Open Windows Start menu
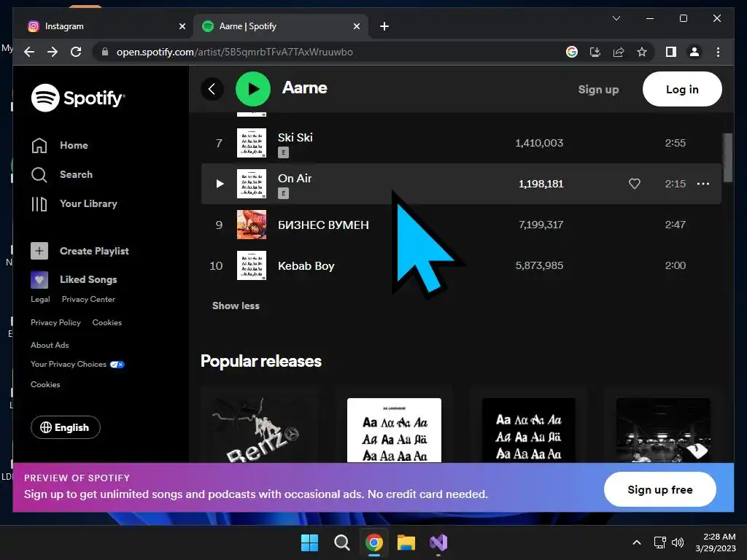 (309, 542)
